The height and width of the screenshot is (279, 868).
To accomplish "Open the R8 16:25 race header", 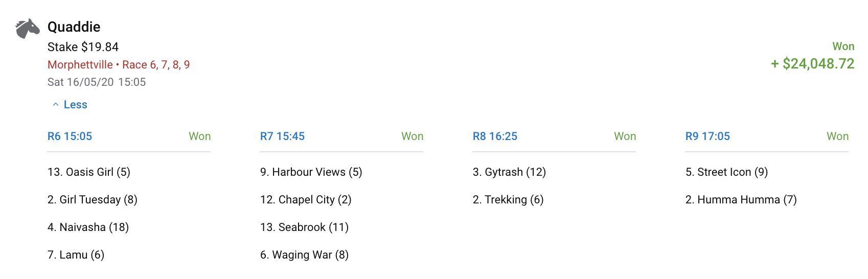I will (495, 136).
